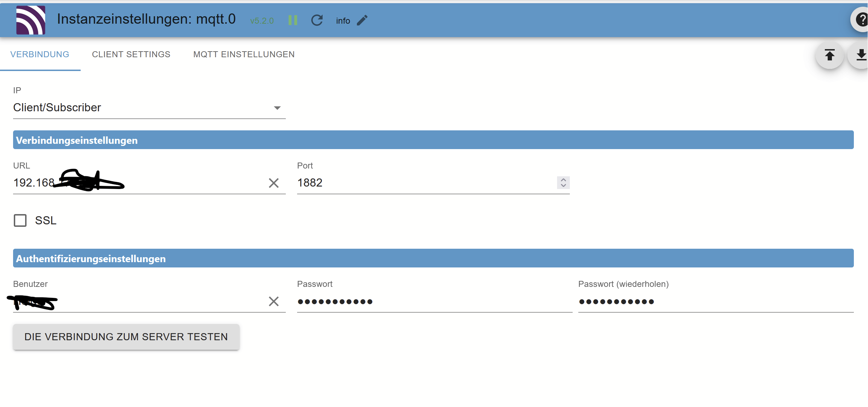Image resolution: width=868 pixels, height=407 pixels.
Task: Click the mqtt adapter logo icon
Action: point(31,20)
